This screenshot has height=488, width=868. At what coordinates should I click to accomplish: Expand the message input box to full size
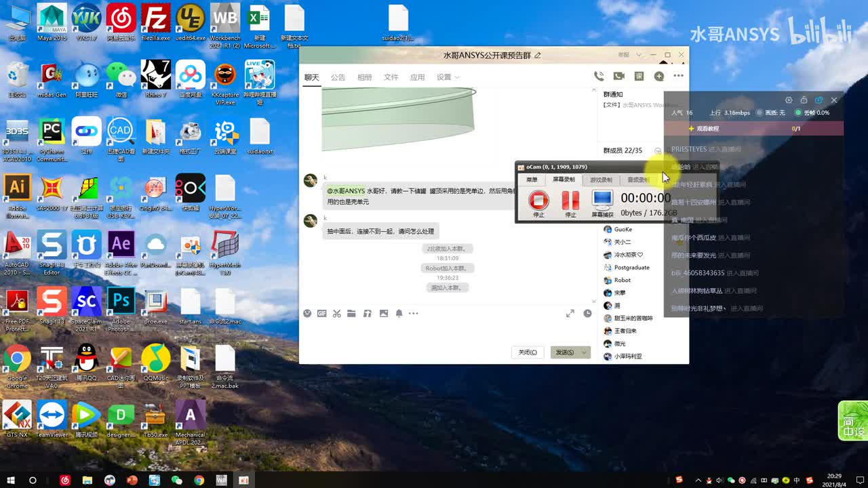[x=570, y=314]
